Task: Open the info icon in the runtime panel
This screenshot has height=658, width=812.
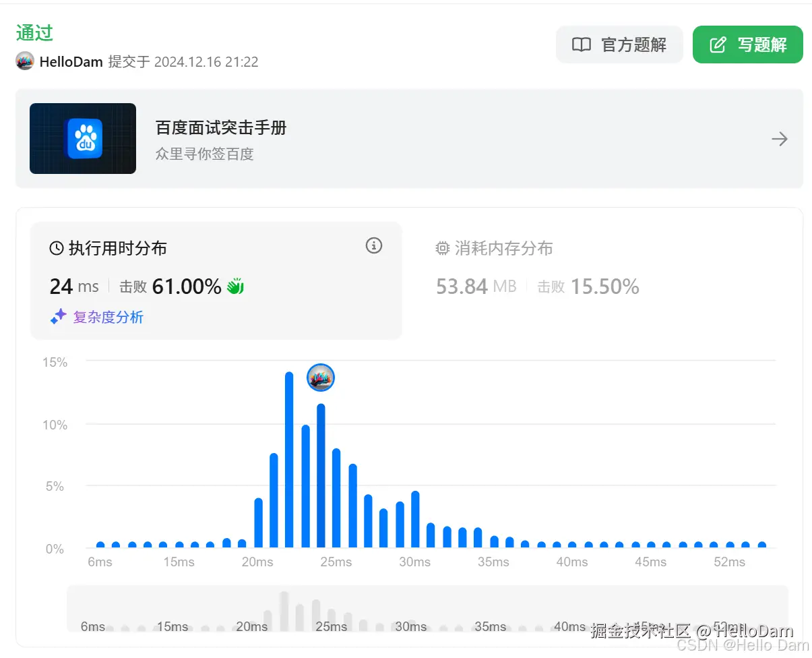Action: [373, 245]
